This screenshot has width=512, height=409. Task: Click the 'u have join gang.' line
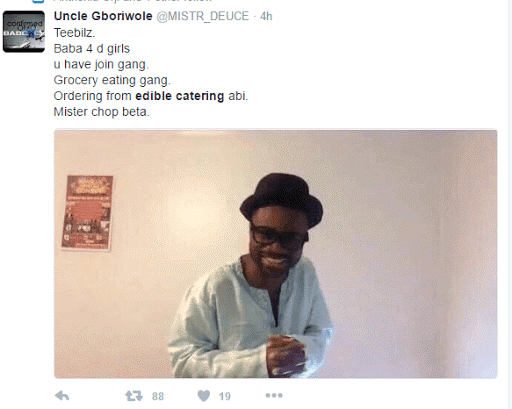pyautogui.click(x=101, y=64)
